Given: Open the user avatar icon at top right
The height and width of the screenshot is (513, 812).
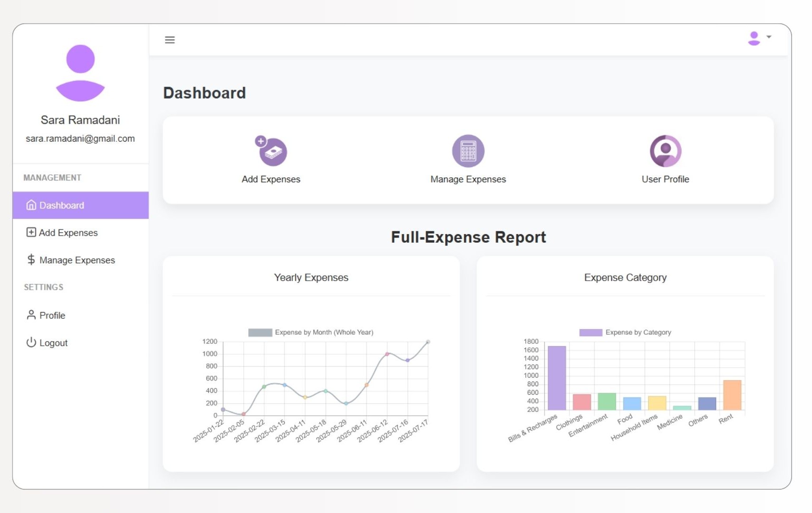Looking at the screenshot, I should pos(753,38).
